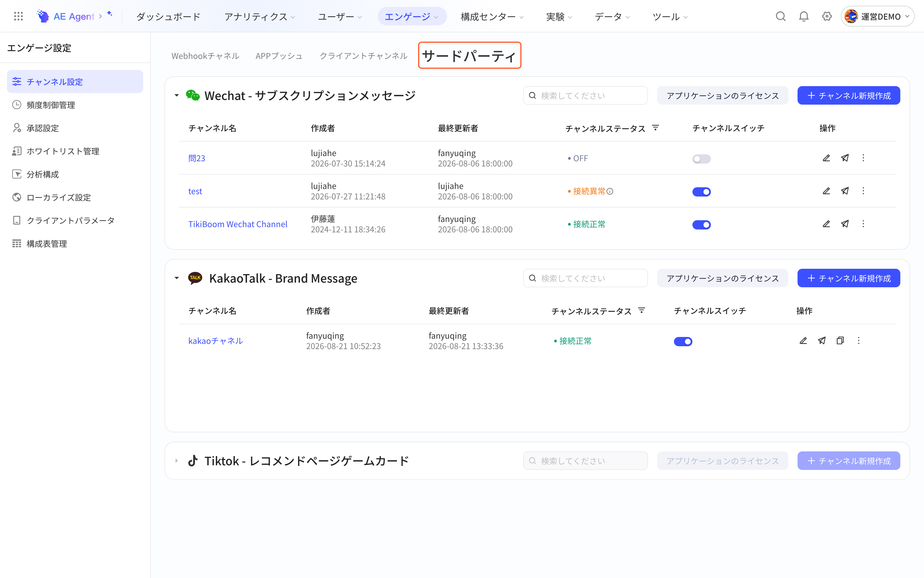The width and height of the screenshot is (924, 578).
Task: Open 頻度制御管理 in sidebar
Action: 75,105
